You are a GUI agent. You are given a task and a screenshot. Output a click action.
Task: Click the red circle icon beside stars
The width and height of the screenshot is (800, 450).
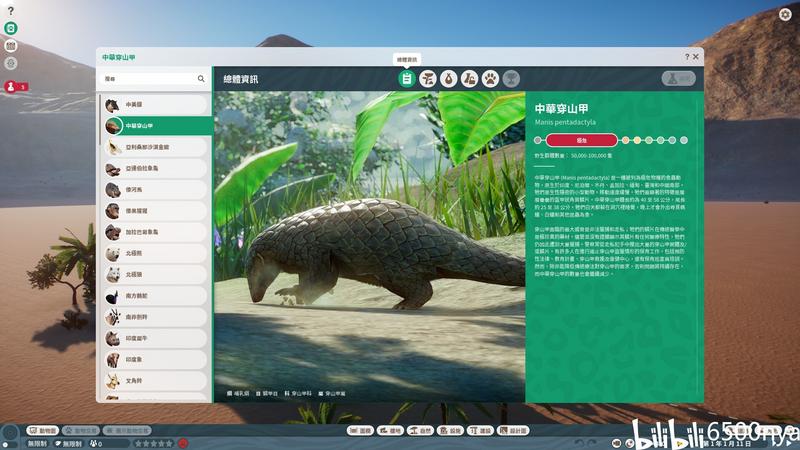pyautogui.click(x=183, y=443)
